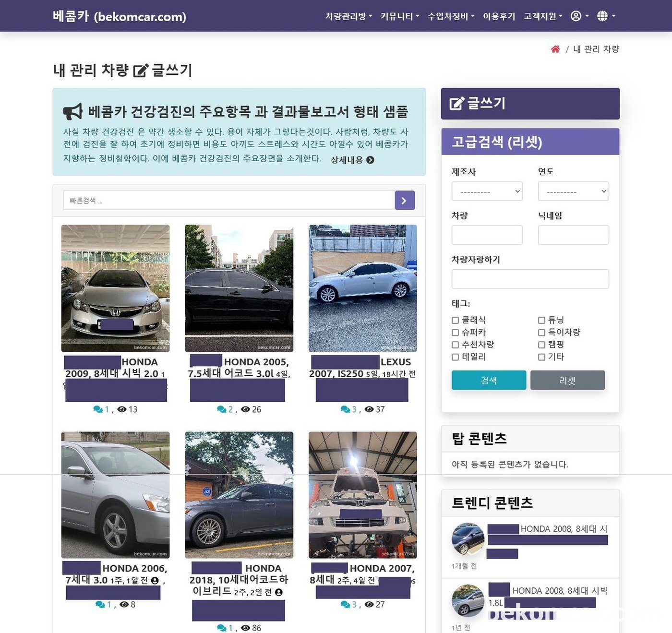This screenshot has width=672, height=633.
Task: Select the 특이차량 tag checkbox
Action: [x=541, y=333]
